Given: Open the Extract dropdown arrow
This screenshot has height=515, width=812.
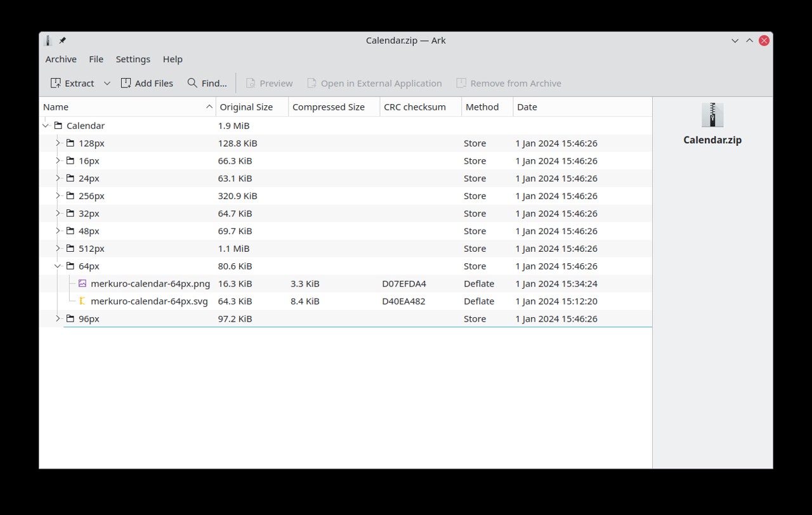Looking at the screenshot, I should [107, 83].
